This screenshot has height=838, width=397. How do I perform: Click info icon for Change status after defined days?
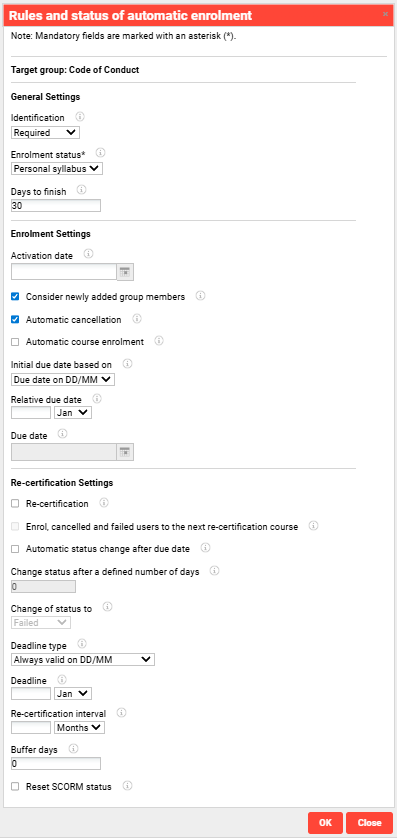click(x=215, y=571)
